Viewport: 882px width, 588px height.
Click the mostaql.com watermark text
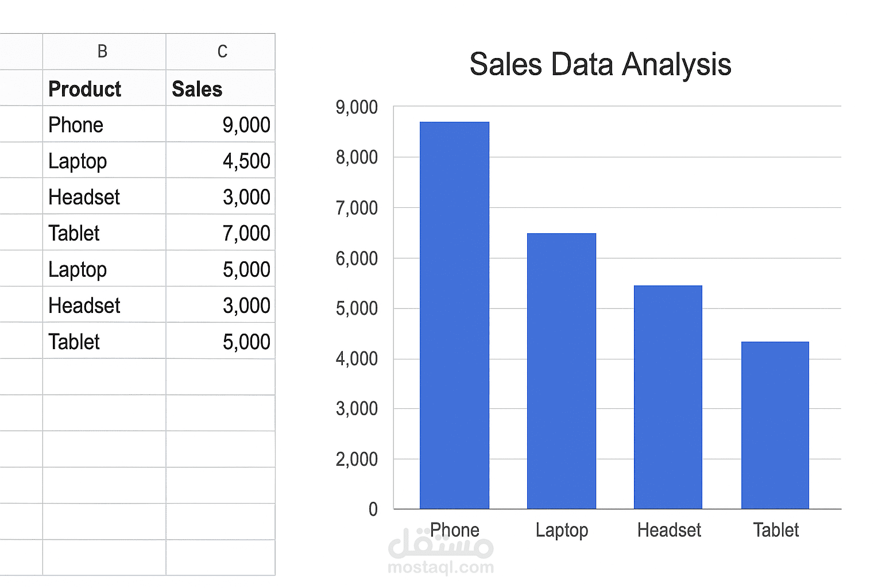click(x=440, y=568)
